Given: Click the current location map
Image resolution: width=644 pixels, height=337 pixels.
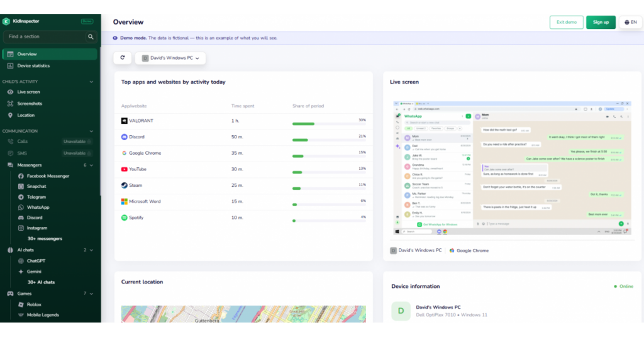Looking at the screenshot, I should tap(243, 314).
